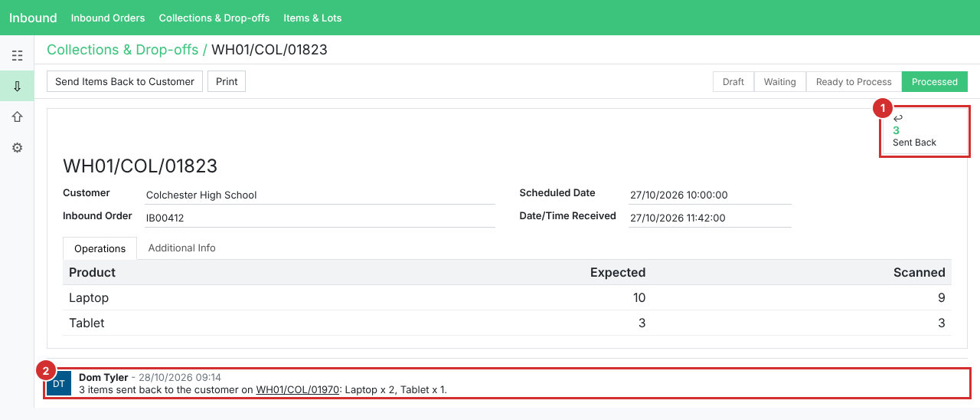This screenshot has width=980, height=420.
Task: Open the 3 Sent Back stat button
Action: [924, 131]
